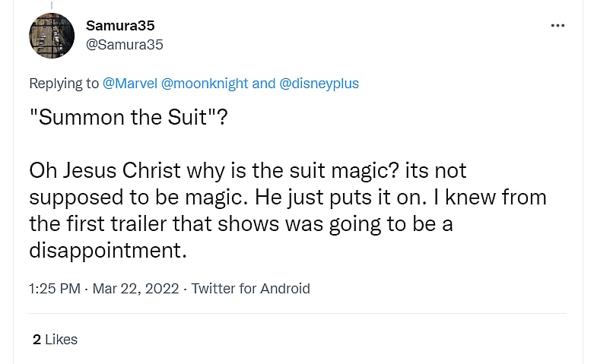Select the Mar 22, 2022 date

135,289
